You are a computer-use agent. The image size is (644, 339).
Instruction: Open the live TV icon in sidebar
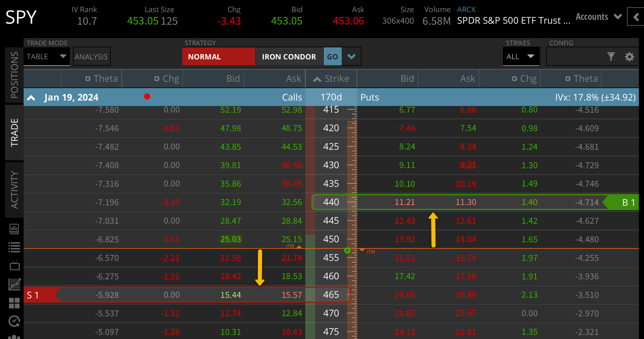14,265
